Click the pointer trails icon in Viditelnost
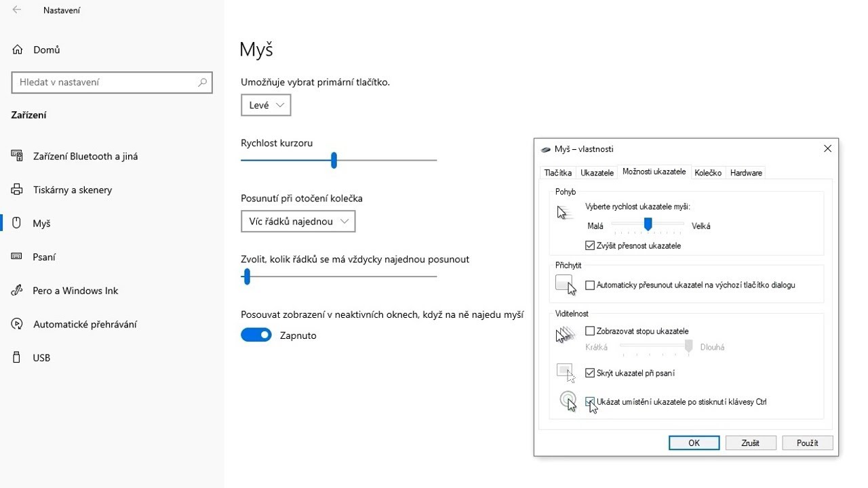The height and width of the screenshot is (488, 868). click(566, 334)
